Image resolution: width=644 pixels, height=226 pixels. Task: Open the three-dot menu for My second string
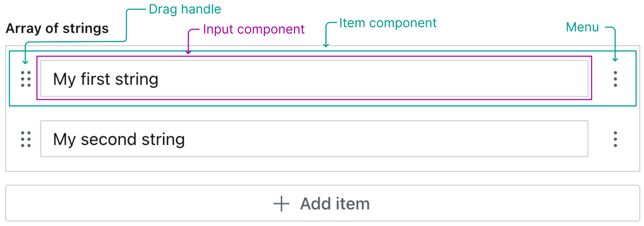click(x=615, y=139)
